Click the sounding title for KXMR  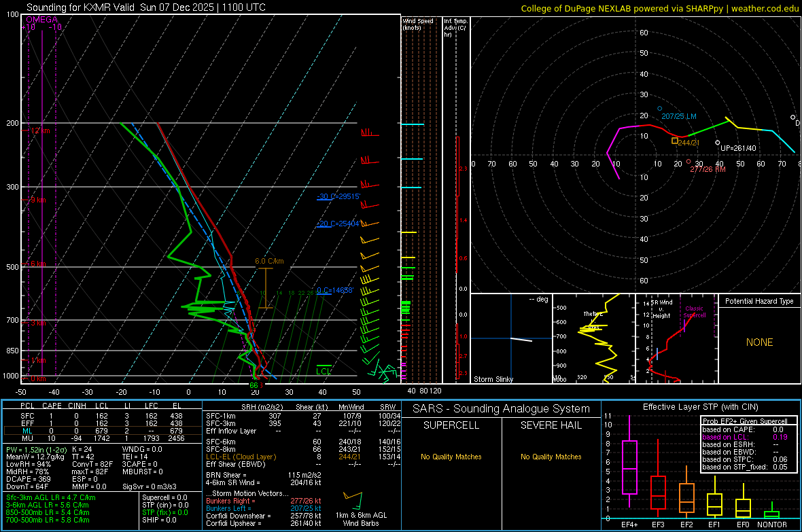tap(145, 7)
